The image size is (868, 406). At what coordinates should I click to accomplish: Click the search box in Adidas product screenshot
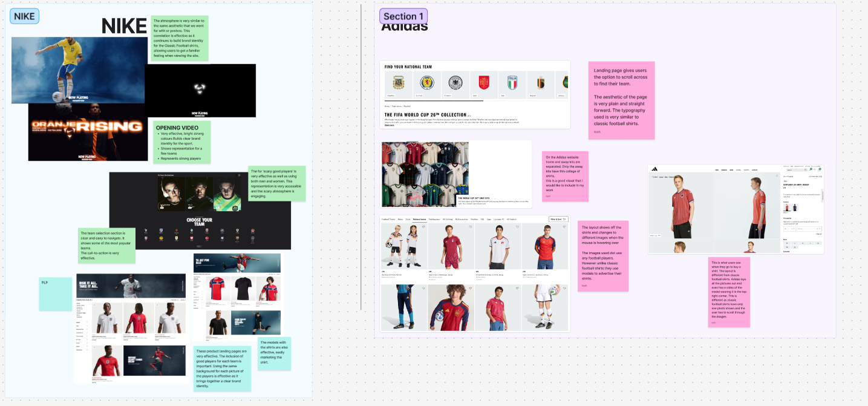(797, 169)
